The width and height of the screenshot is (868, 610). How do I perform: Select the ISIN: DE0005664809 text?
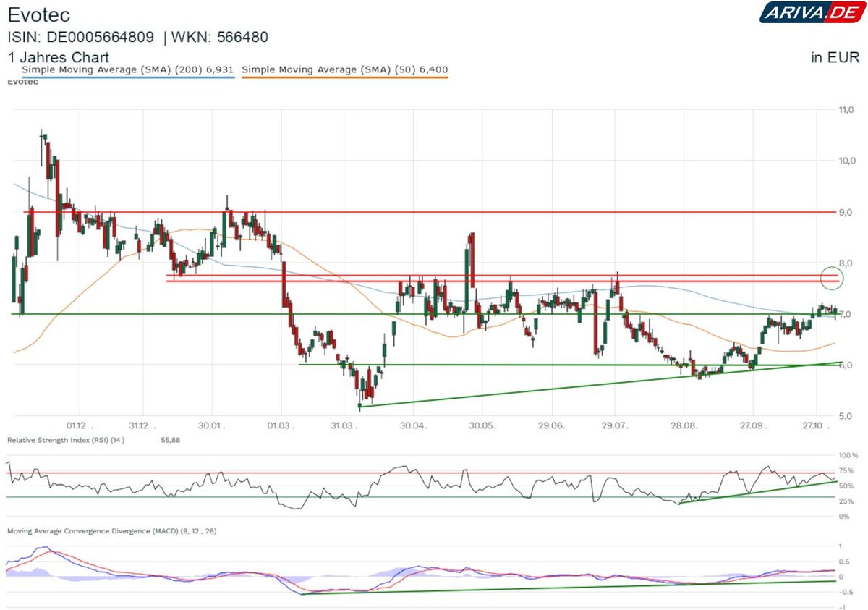click(82, 37)
